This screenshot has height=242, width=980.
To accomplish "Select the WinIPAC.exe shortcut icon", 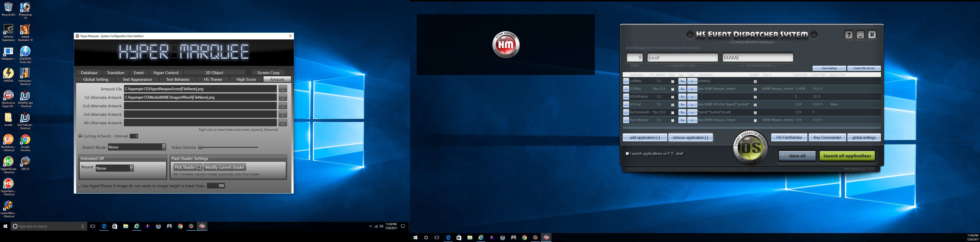I will (x=25, y=99).
